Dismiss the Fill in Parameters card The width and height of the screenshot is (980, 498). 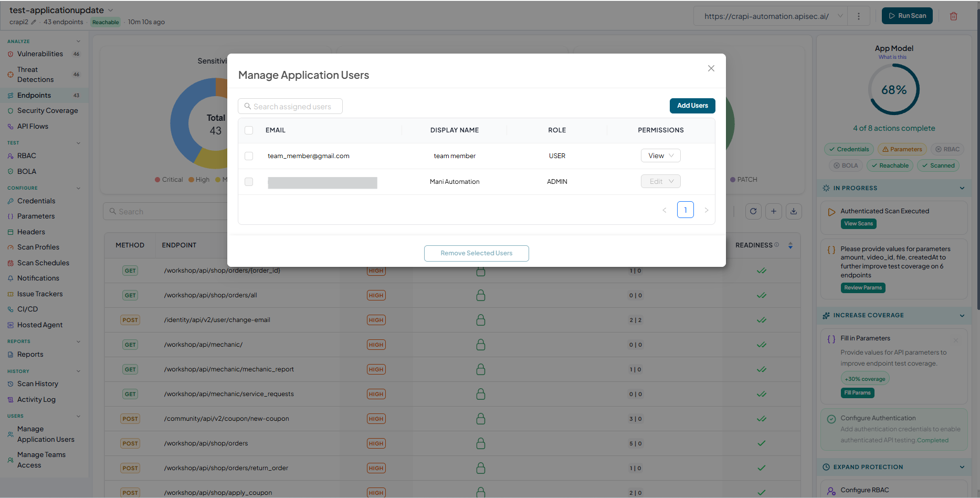(x=956, y=340)
